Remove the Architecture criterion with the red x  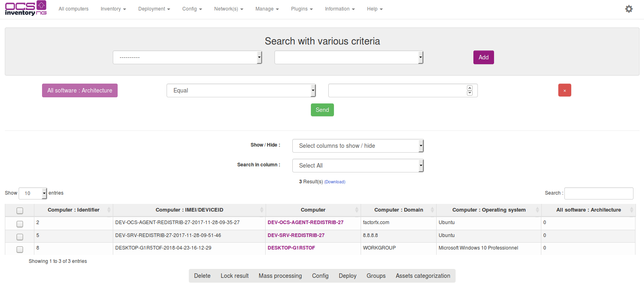click(x=564, y=90)
